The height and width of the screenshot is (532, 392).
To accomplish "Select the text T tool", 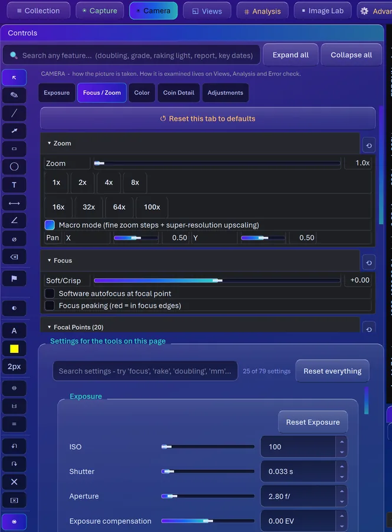I will click(14, 185).
